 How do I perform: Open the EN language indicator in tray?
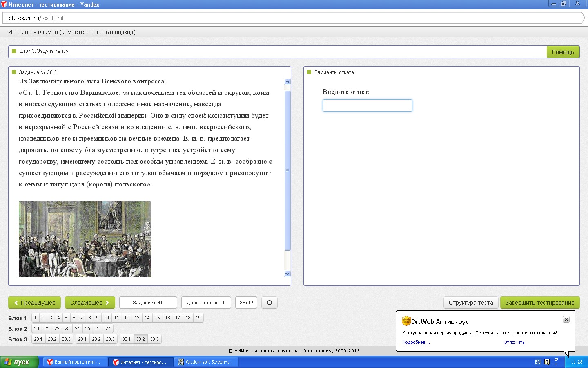click(x=538, y=362)
